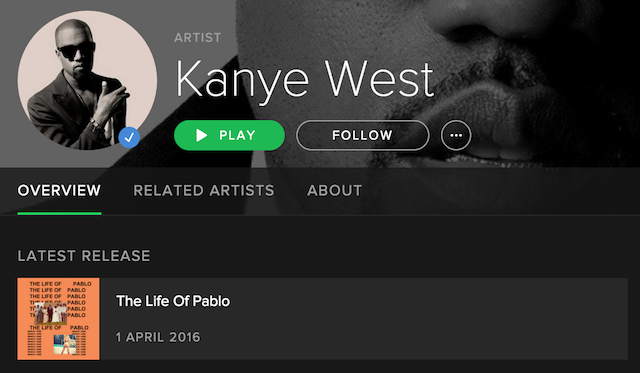Click the blue verified checkmark badge
Viewport: 640px width, 373px height.
129,138
